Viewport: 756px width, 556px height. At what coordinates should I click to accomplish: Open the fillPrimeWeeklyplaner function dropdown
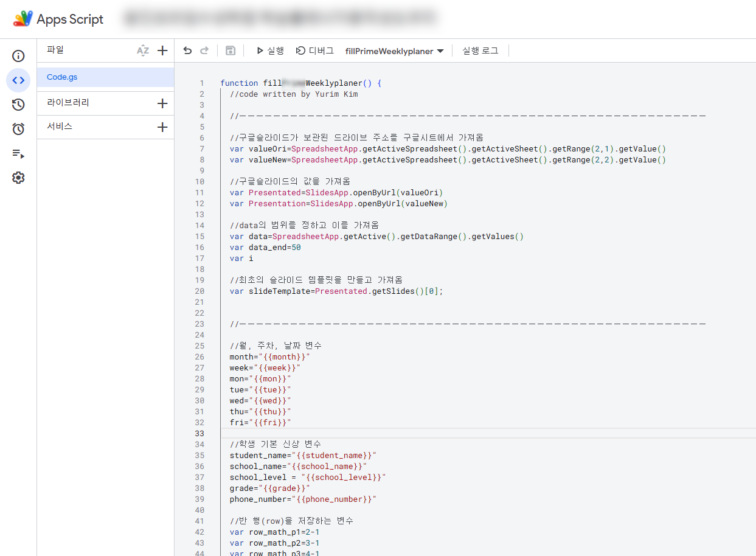pos(394,51)
